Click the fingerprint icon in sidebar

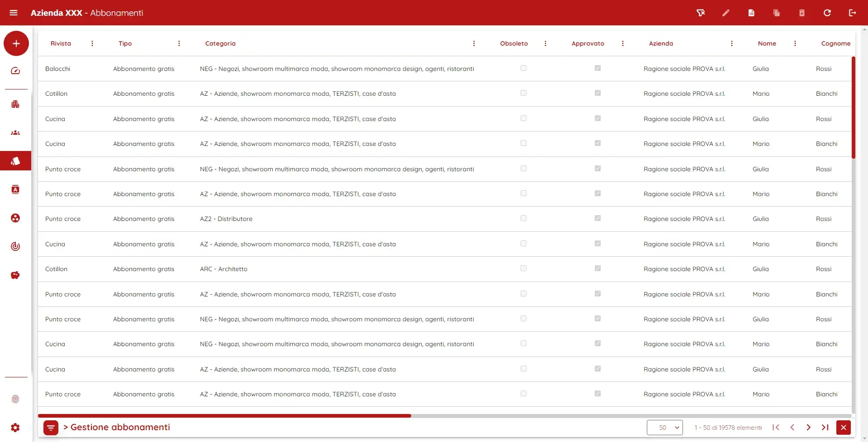tap(15, 400)
